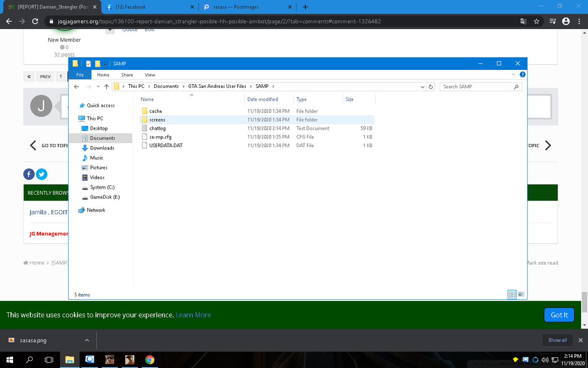Click the Translate icon in Chrome address bar
This screenshot has width=588, height=368.
pos(523,21)
